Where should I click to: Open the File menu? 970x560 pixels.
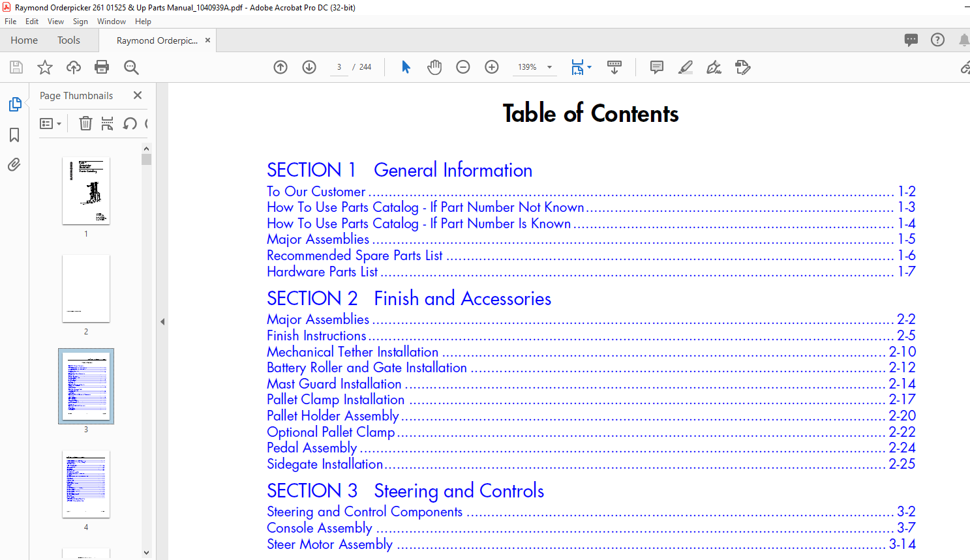(10, 22)
